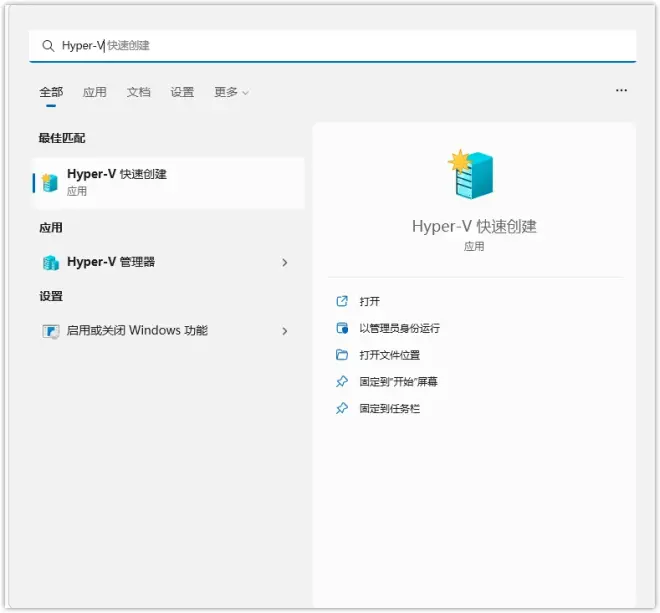Expand Hyper-V 管理器 chevron arrow
Screen dimensions: 660x613
(x=285, y=262)
